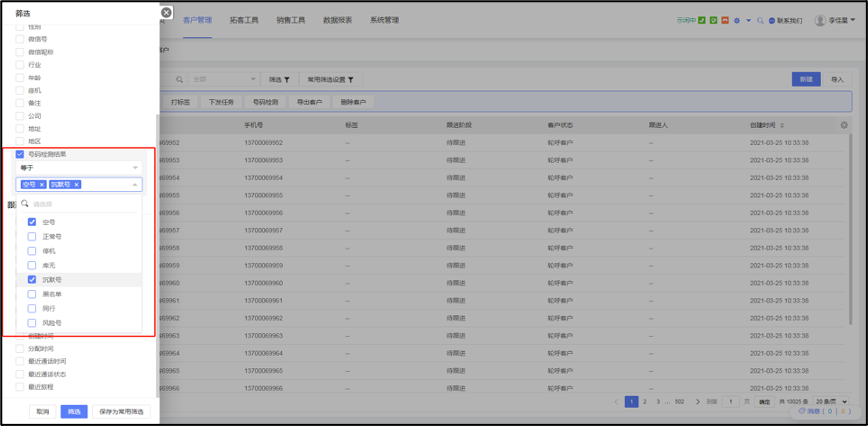This screenshot has height=427, width=868.
Task: Click the green callback phone icon in header
Action: point(713,20)
